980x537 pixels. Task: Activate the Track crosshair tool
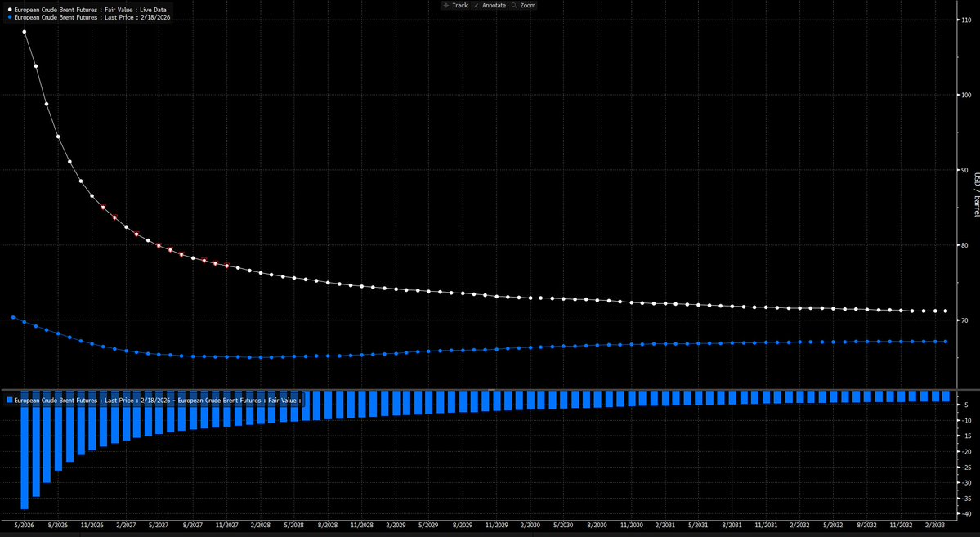pos(455,5)
